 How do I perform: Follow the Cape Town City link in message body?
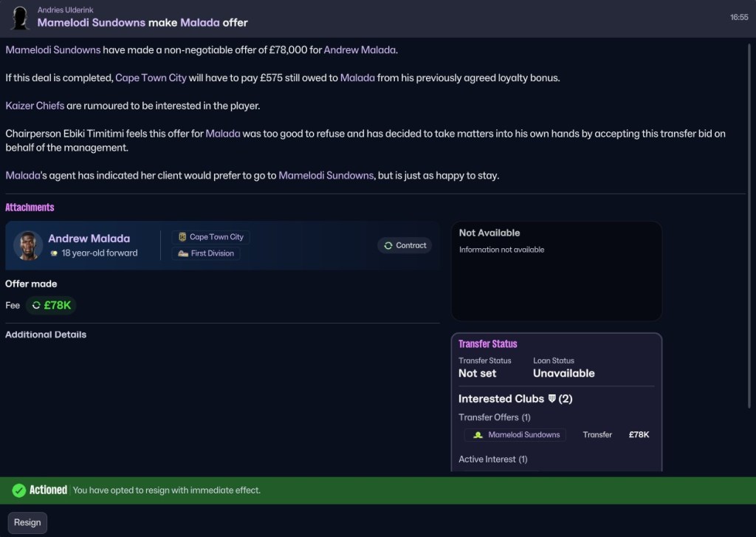(151, 78)
